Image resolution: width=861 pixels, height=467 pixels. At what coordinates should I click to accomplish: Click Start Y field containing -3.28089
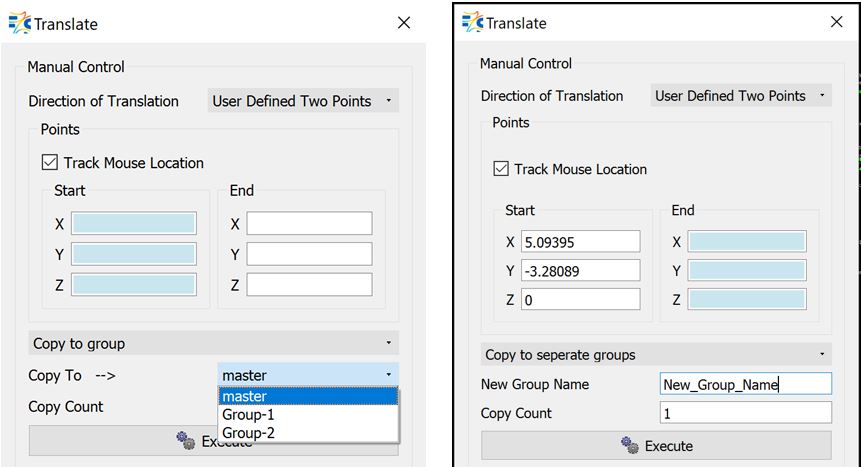point(580,270)
